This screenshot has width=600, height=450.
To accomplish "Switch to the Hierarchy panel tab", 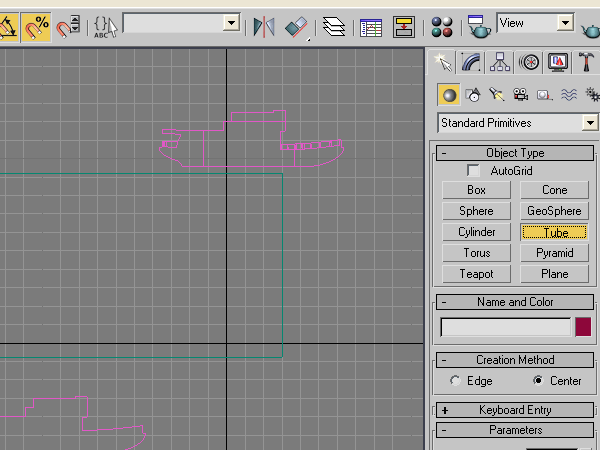I will point(500,62).
